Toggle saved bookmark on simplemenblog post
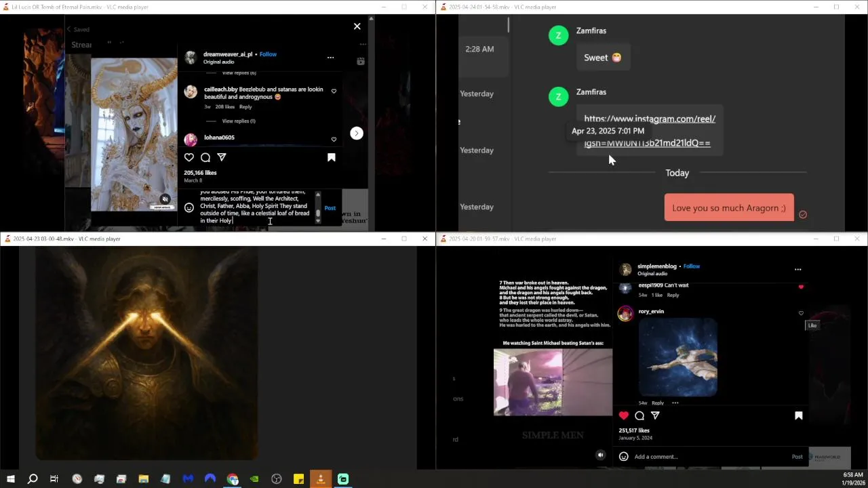 tap(799, 415)
